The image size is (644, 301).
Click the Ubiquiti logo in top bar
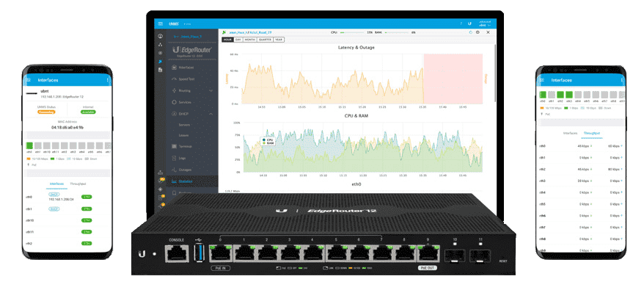click(x=469, y=23)
